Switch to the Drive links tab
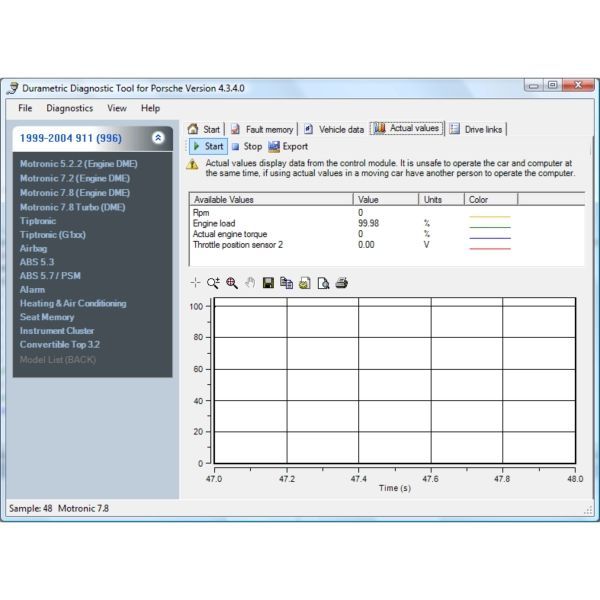This screenshot has width=600, height=600. (477, 129)
